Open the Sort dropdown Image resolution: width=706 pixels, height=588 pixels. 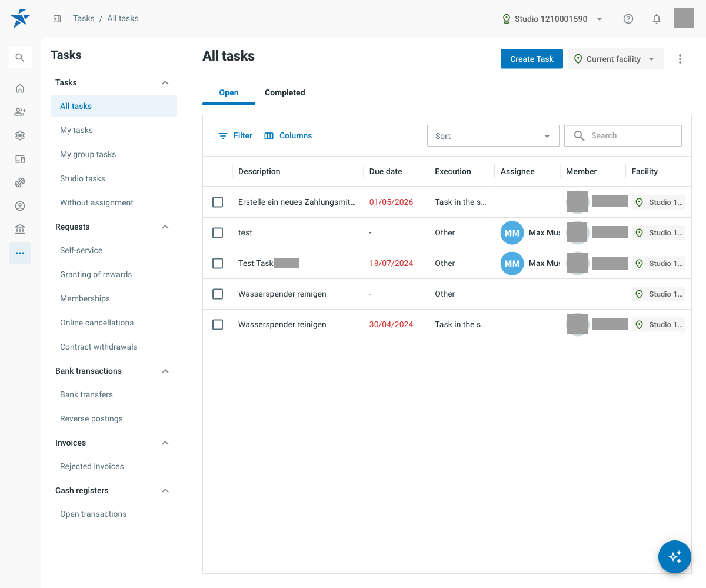(493, 136)
